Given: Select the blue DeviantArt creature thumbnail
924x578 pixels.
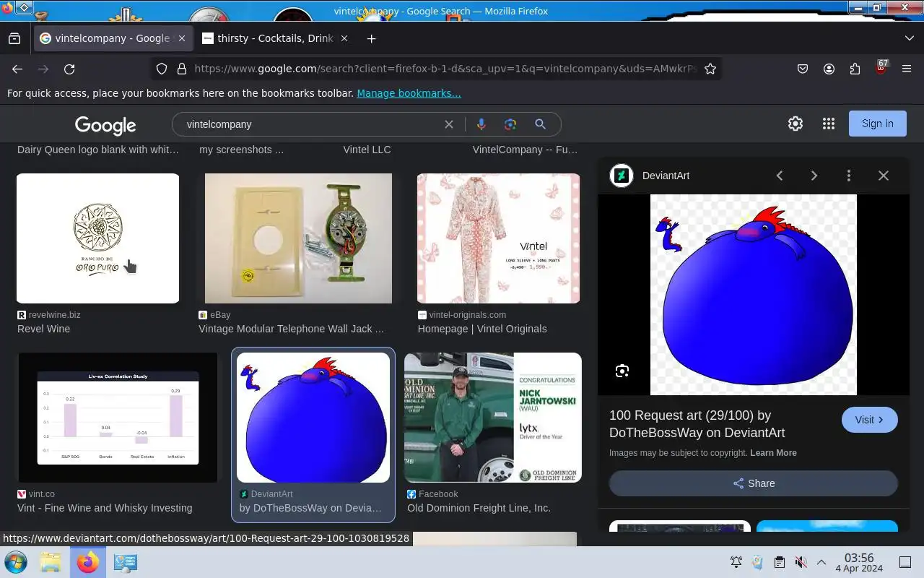Looking at the screenshot, I should [x=313, y=418].
